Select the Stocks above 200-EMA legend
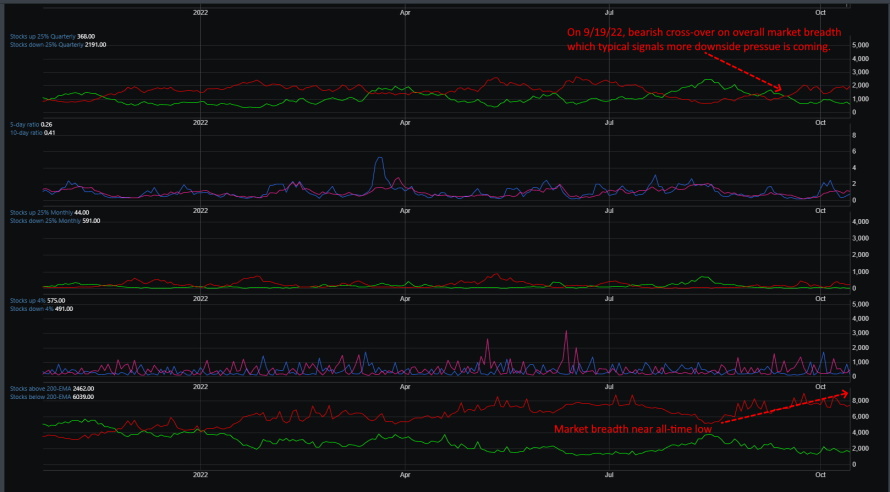Viewport: 890px width, 492px height. [52, 389]
